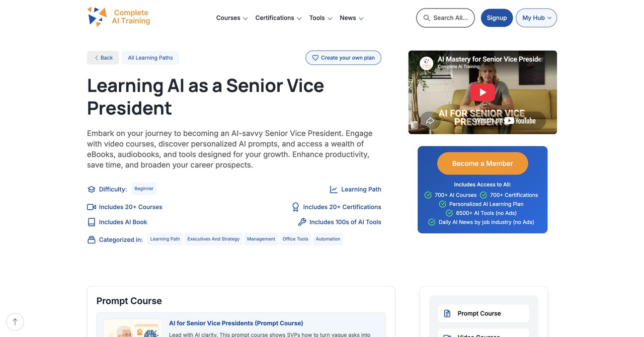The height and width of the screenshot is (337, 644).
Task: Click the AI Mastery video title
Action: coord(491,59)
